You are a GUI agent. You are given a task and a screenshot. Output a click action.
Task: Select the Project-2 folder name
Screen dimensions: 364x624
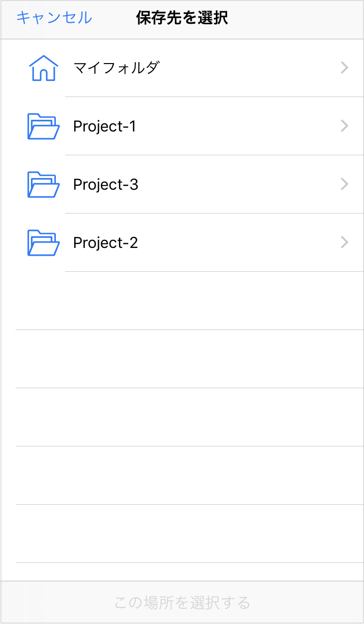(x=106, y=243)
